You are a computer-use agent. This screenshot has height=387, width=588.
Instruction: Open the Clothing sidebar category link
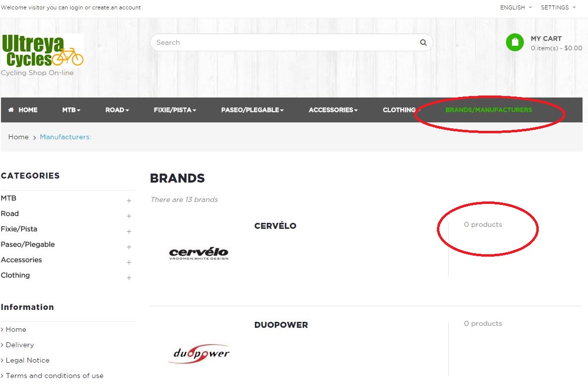15,275
